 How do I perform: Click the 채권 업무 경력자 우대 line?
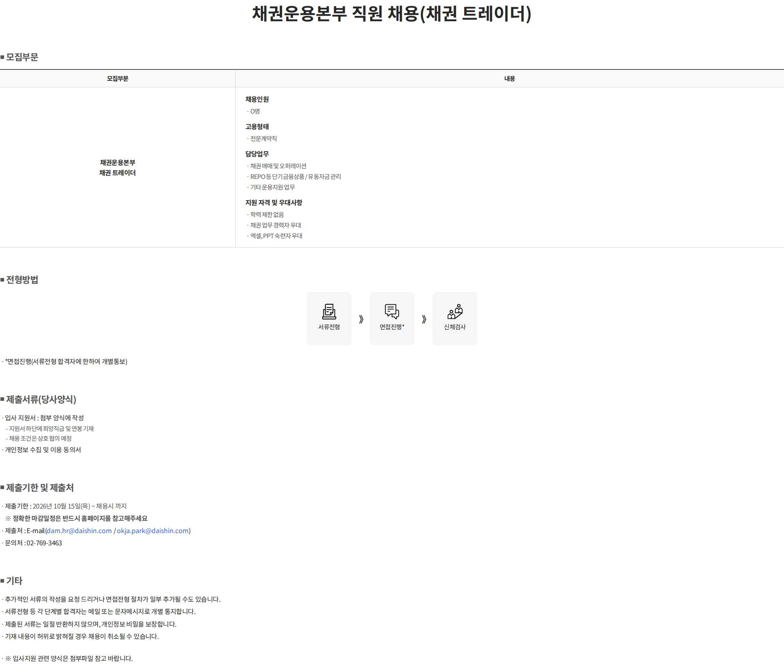[276, 225]
